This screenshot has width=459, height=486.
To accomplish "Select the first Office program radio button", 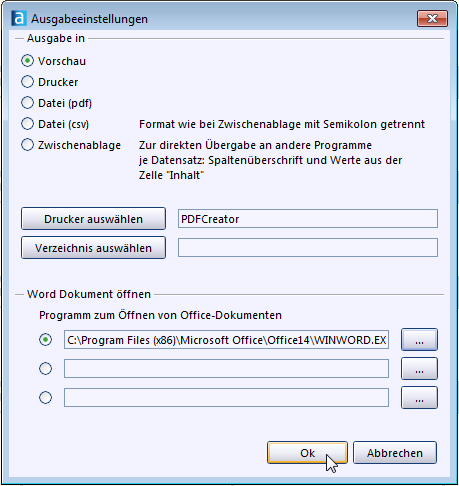I will [x=45, y=340].
